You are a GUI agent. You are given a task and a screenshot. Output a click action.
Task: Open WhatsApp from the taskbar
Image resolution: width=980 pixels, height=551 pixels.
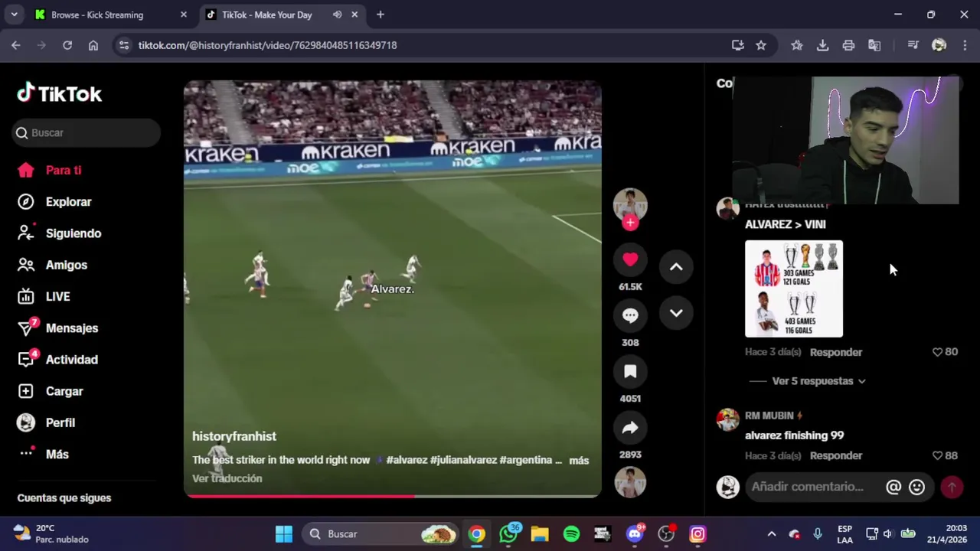508,534
